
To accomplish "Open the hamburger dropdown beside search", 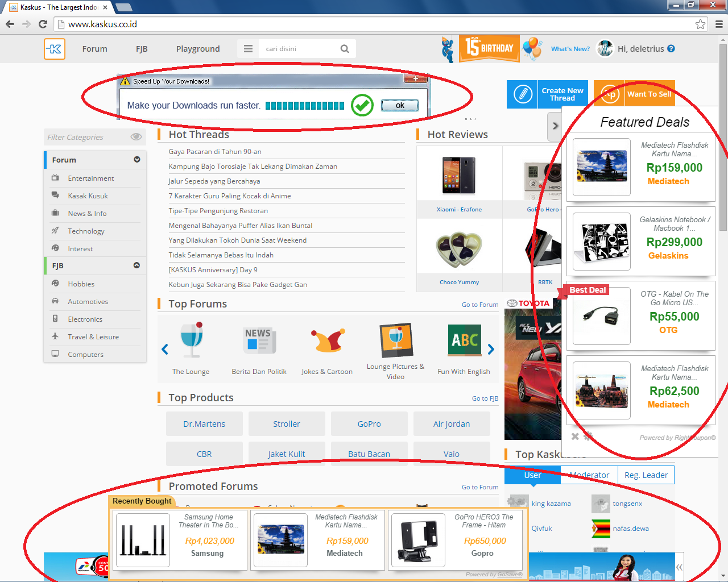I will 248,49.
